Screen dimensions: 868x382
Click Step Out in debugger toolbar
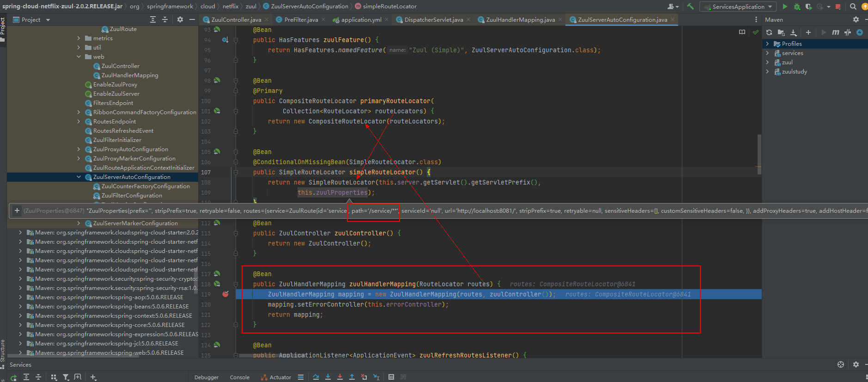352,377
